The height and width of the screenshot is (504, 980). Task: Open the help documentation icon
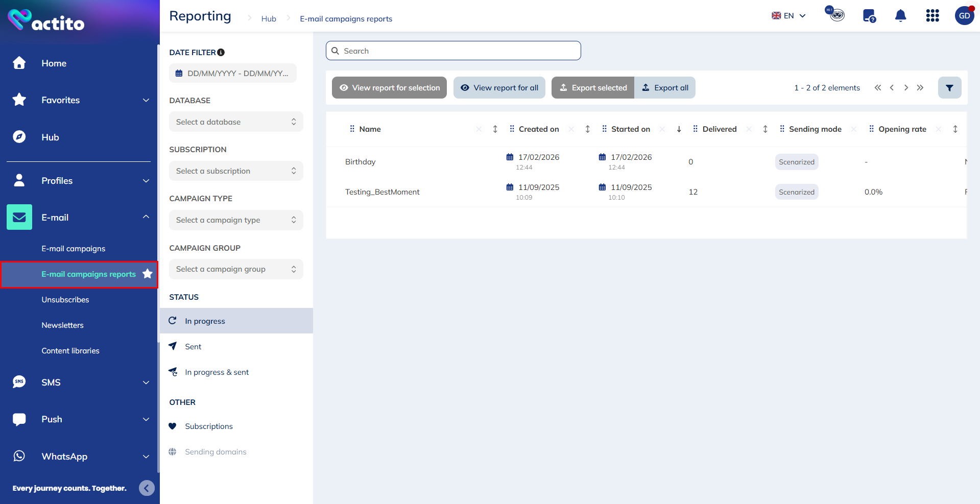pyautogui.click(x=869, y=16)
